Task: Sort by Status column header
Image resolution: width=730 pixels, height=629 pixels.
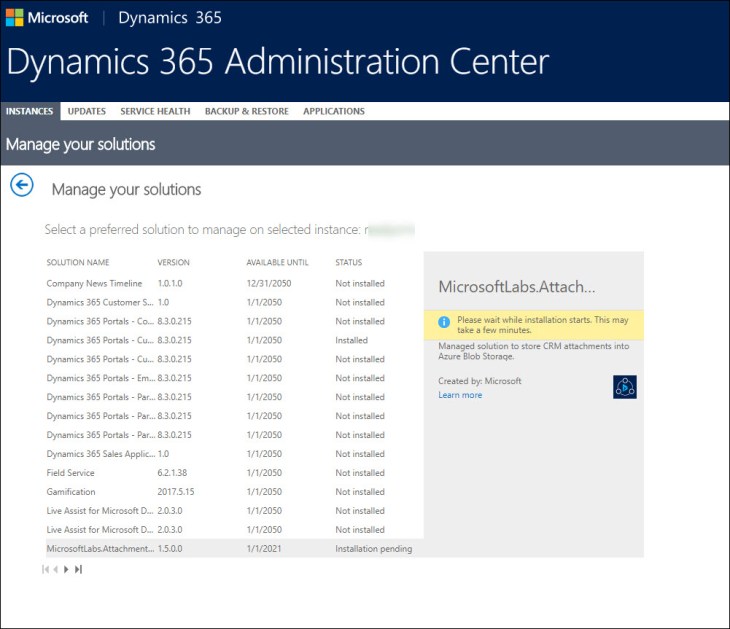Action: (x=349, y=263)
